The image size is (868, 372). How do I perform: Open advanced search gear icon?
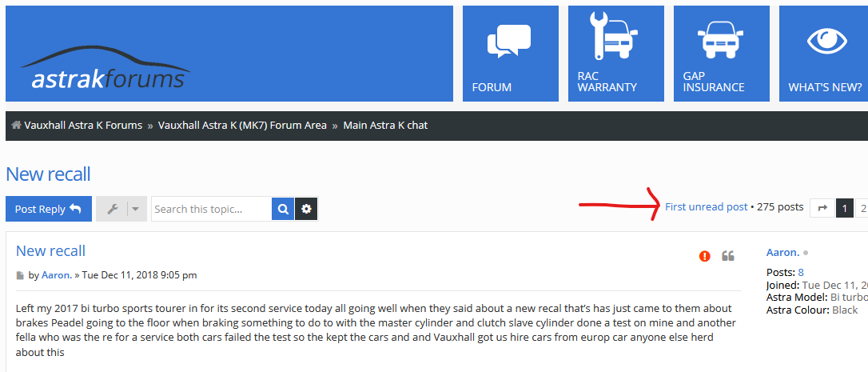pos(306,209)
